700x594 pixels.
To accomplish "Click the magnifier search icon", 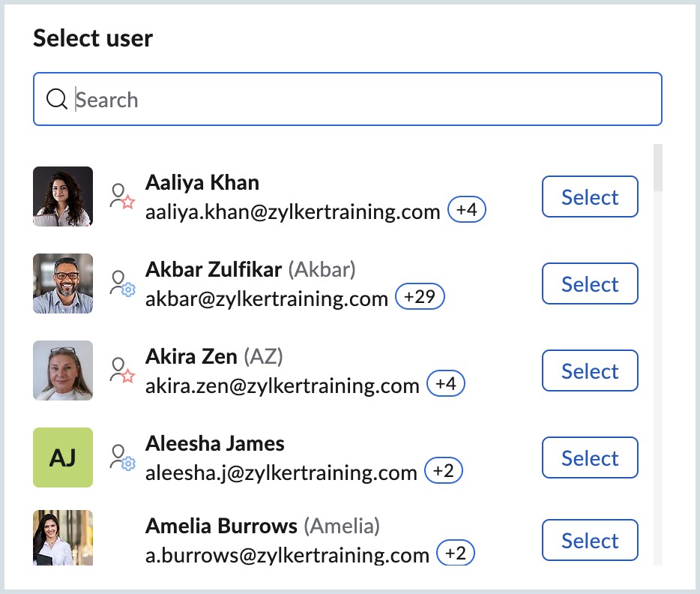I will click(x=57, y=99).
